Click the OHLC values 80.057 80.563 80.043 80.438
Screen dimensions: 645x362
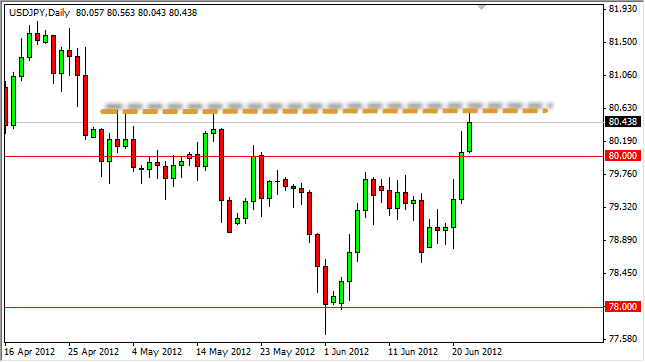point(136,13)
